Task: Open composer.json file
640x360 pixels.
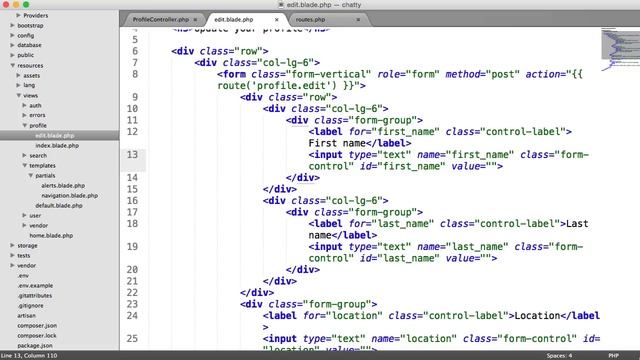Action: click(x=37, y=326)
